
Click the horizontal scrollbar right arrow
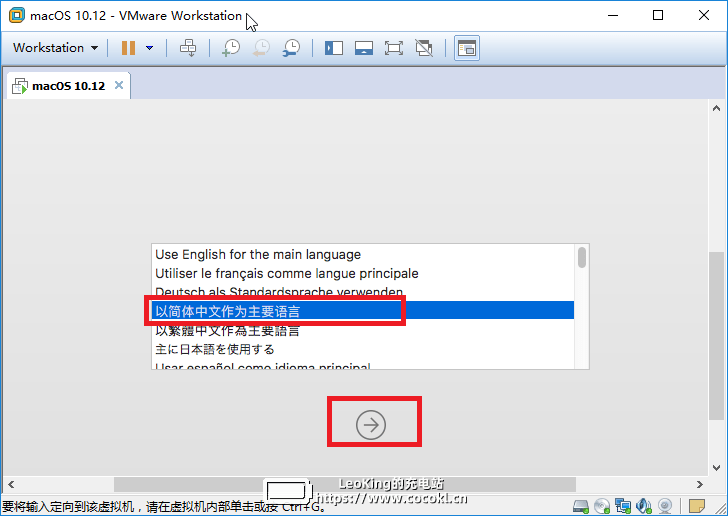(x=700, y=484)
